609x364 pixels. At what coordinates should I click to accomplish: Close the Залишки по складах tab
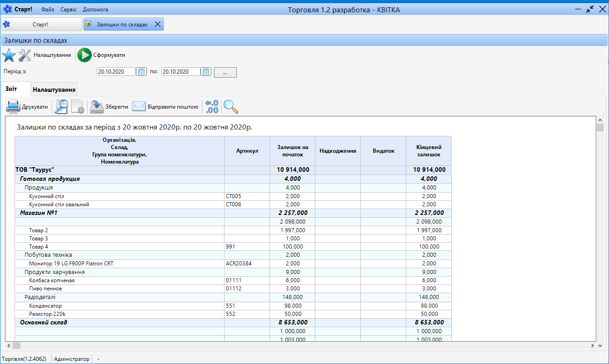click(157, 24)
